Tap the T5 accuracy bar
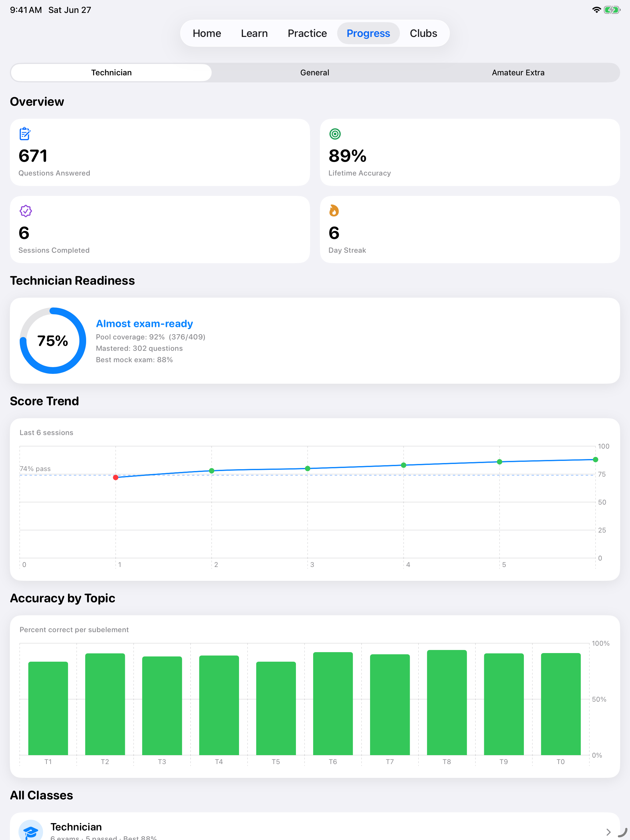Image resolution: width=630 pixels, height=840 pixels. pyautogui.click(x=276, y=708)
